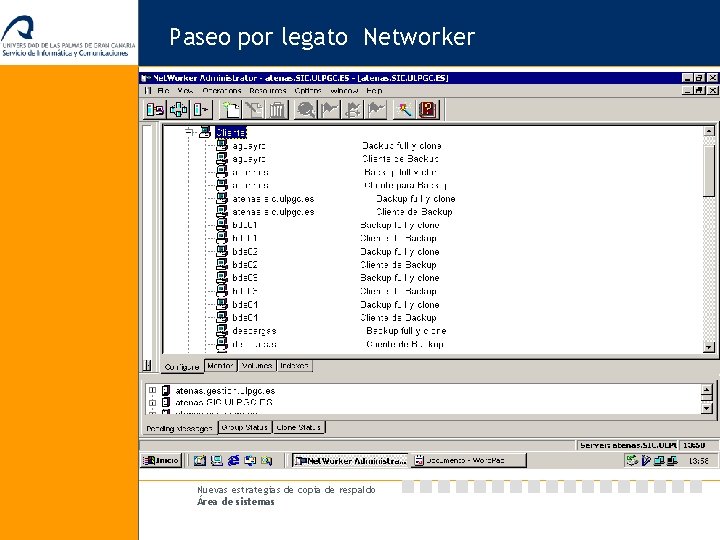Switch to Documento - WordPad taskbar button
This screenshot has height=540, width=720.
[468, 460]
